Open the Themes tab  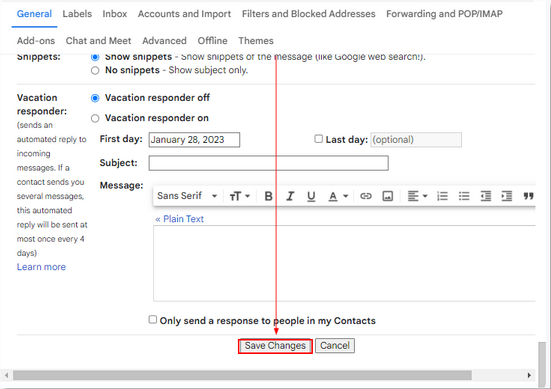click(x=256, y=41)
